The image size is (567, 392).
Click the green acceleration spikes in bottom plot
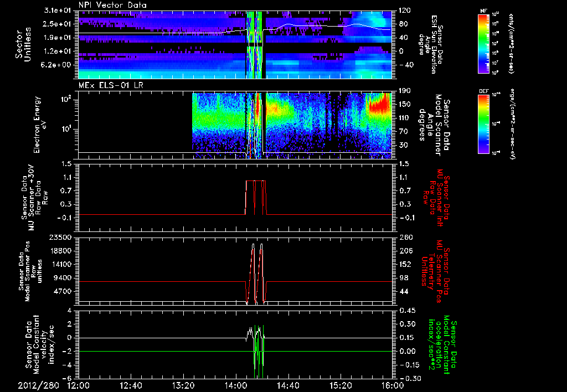pyautogui.click(x=259, y=351)
